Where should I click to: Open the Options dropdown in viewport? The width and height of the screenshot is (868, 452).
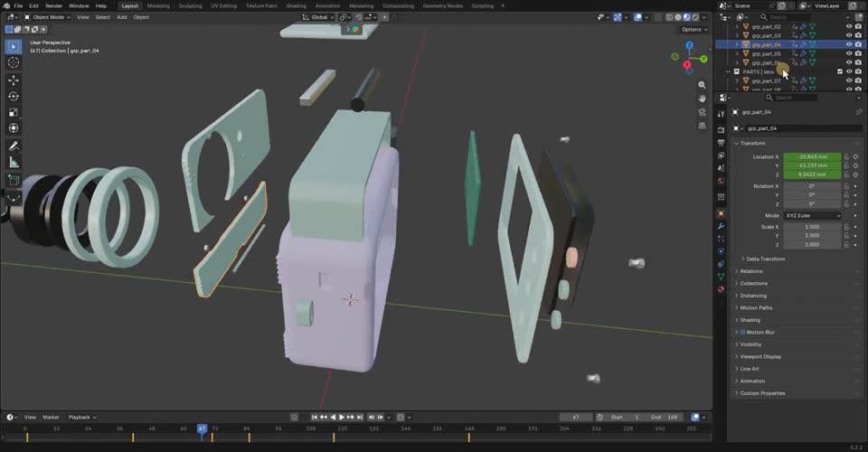click(x=694, y=29)
